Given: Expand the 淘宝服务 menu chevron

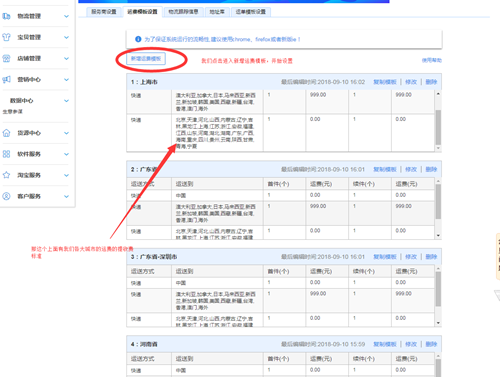Looking at the screenshot, I should (x=66, y=175).
